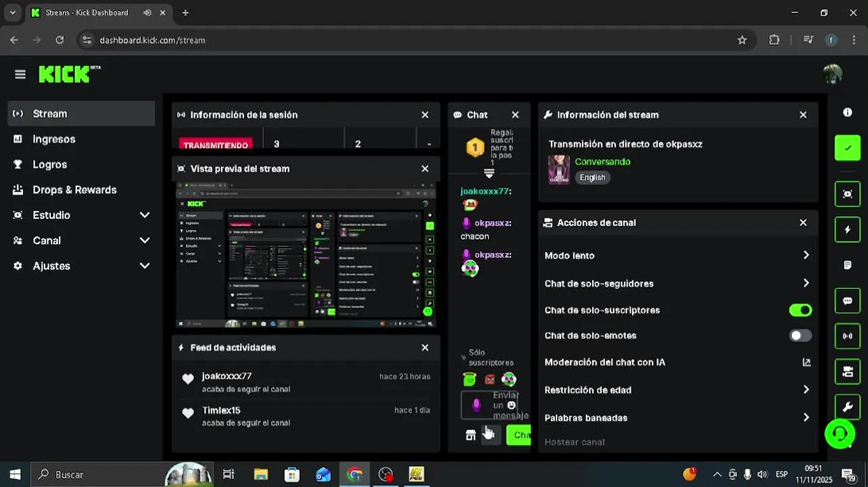This screenshot has height=487, width=868.
Task: Open the info icon in right sidebar
Action: (x=847, y=112)
